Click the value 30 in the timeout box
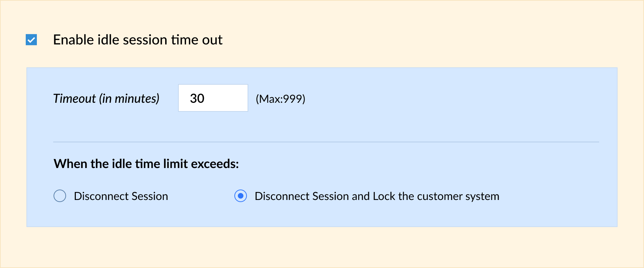644x268 pixels. (197, 98)
